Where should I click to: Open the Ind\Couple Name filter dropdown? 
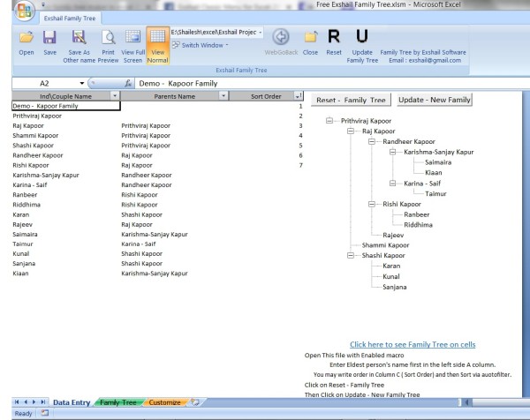113,94
